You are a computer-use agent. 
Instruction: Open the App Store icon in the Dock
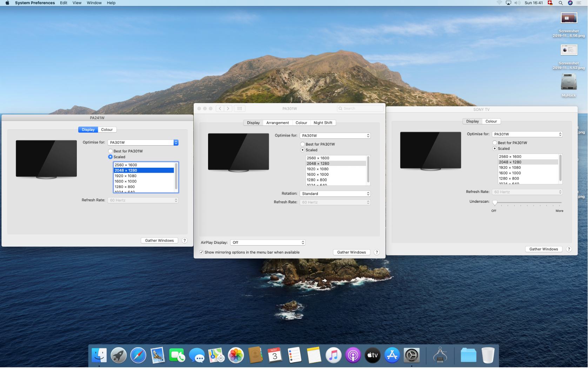click(392, 356)
